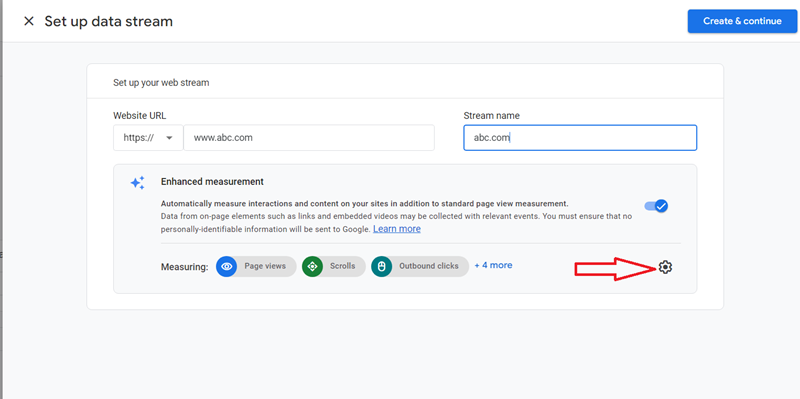Image resolution: width=800 pixels, height=399 pixels.
Task: Open the https:// protocol dropdown
Action: pyautogui.click(x=148, y=138)
